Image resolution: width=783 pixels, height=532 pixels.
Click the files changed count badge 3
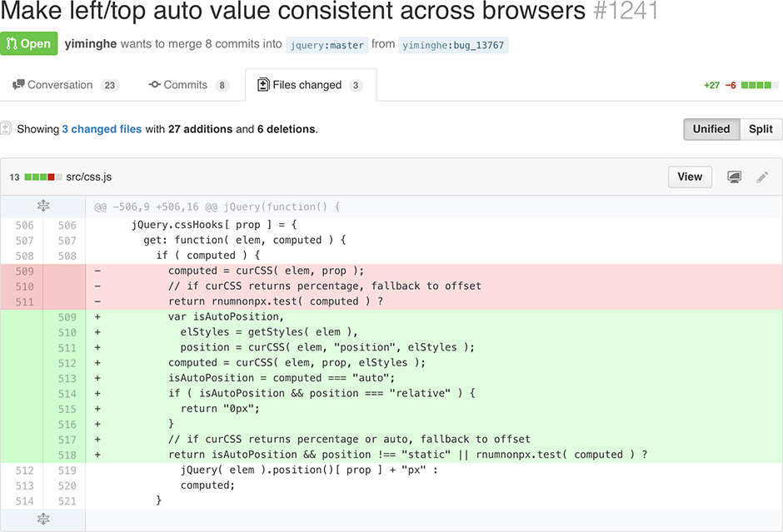356,86
